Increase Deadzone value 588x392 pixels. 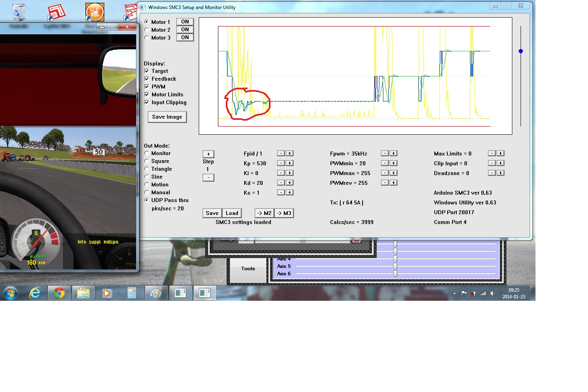(500, 173)
